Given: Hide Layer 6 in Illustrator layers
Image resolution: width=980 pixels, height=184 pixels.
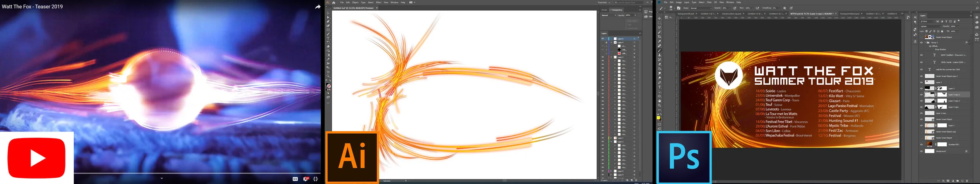Looking at the screenshot, I should point(603,38).
